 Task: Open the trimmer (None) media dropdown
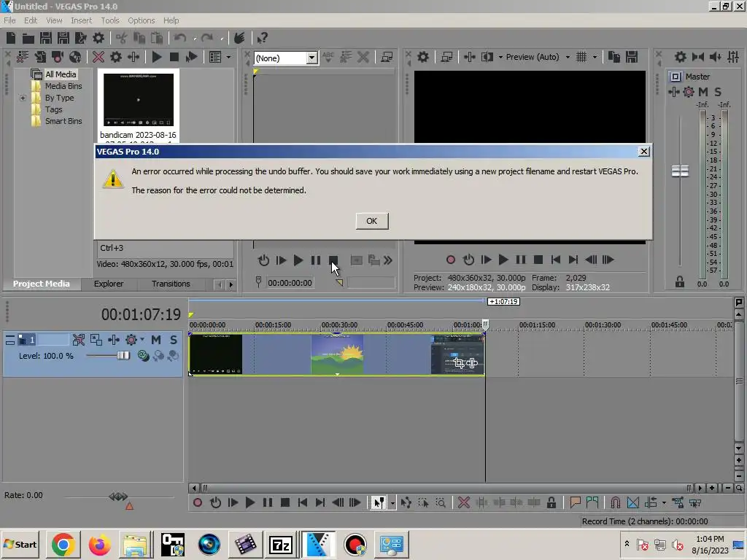point(312,58)
